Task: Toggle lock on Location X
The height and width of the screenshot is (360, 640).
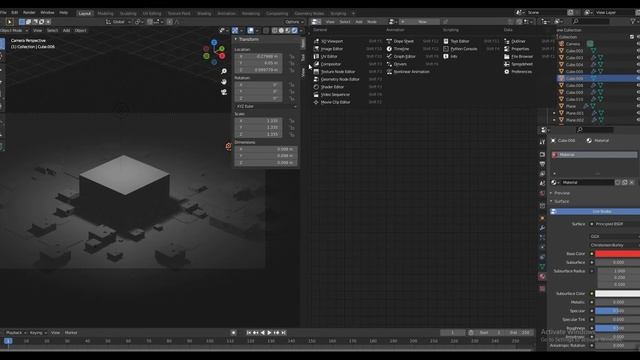Action: point(292,57)
